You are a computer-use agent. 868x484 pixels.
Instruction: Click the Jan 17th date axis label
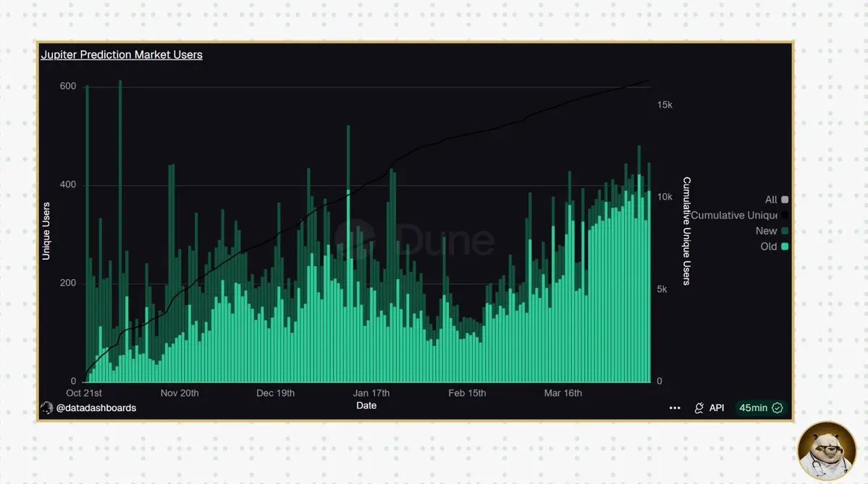(371, 394)
